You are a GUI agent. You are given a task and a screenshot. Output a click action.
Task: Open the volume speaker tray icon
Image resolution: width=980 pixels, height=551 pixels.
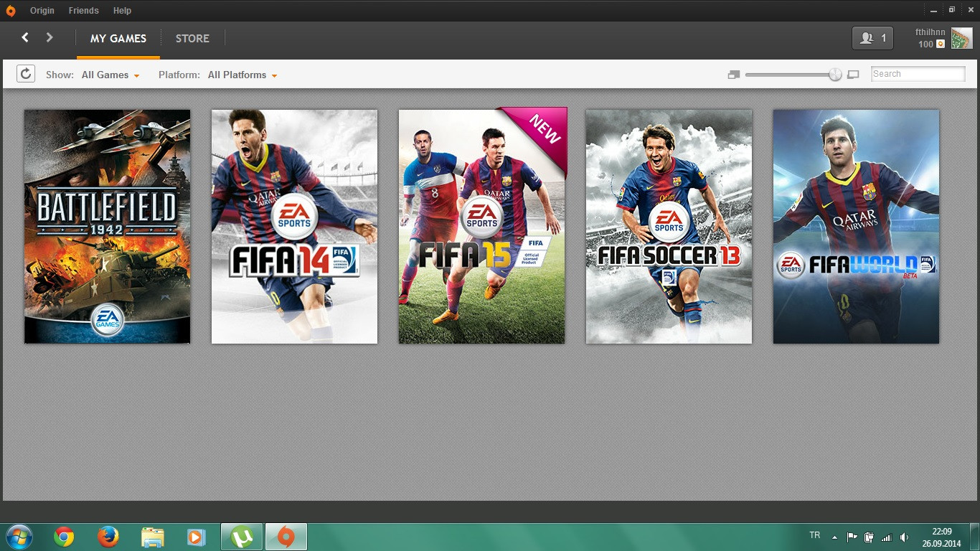(904, 537)
